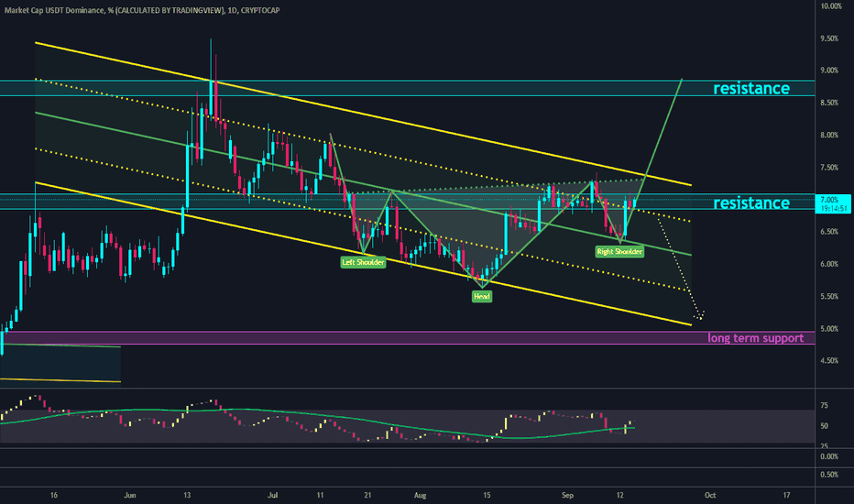Screen dimensions: 854x504
Task: Click the 'Oct' date on the time axis
Action: (709, 495)
